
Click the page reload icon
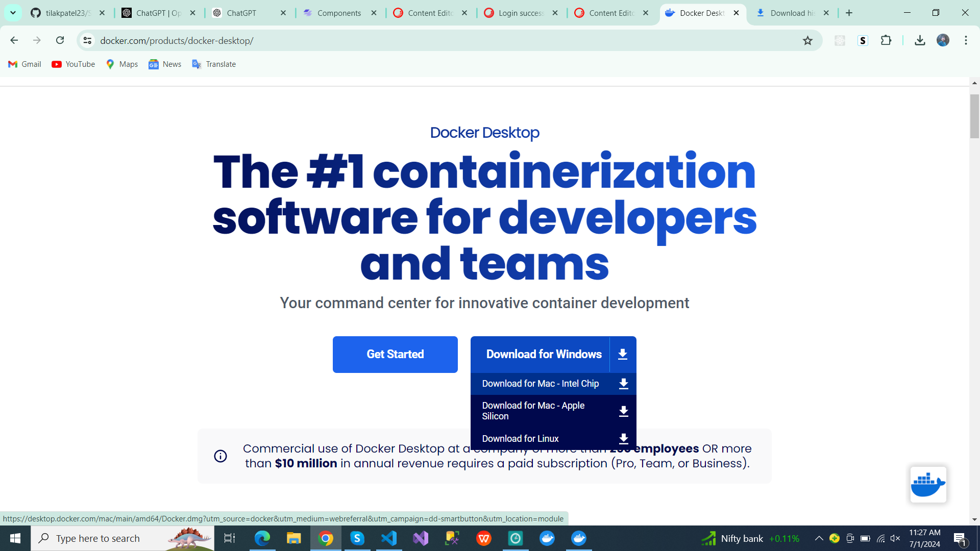[60, 40]
